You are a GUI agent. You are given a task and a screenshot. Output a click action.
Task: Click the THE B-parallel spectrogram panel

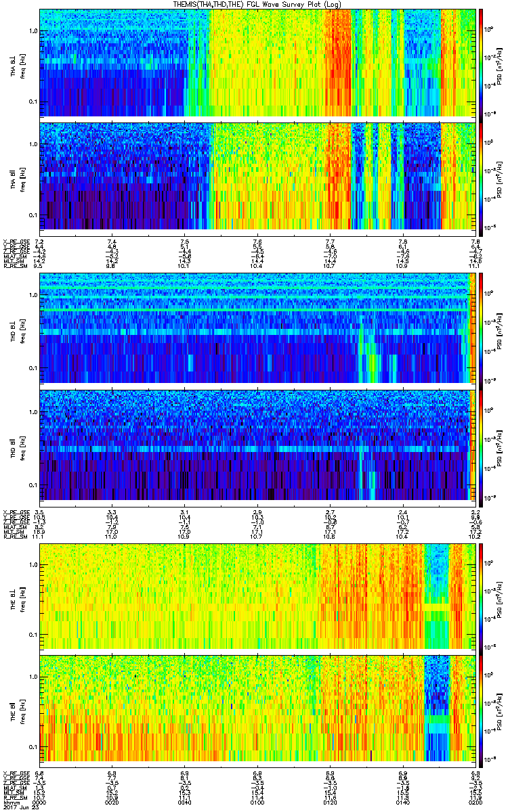point(257,709)
